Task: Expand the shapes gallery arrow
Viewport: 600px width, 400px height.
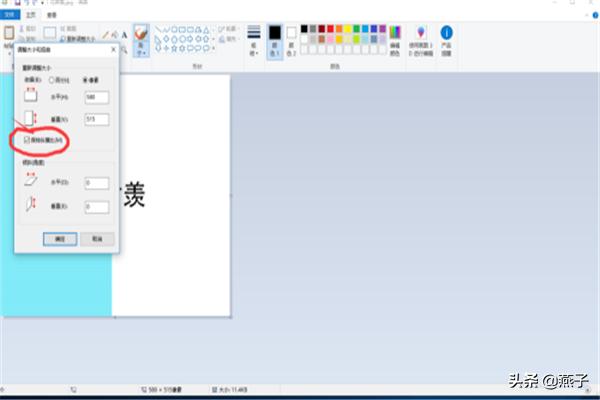Action: pyautogui.click(x=214, y=49)
